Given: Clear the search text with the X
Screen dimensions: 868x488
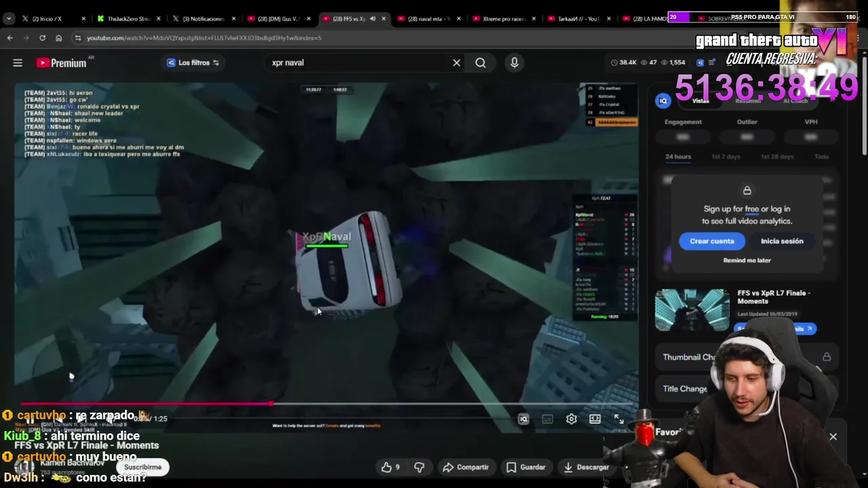Looking at the screenshot, I should [x=456, y=62].
